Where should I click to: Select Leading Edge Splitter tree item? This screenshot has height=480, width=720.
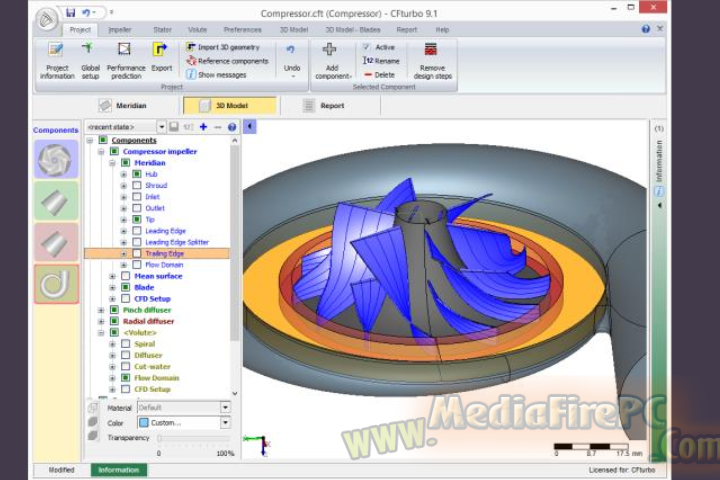[x=177, y=242]
